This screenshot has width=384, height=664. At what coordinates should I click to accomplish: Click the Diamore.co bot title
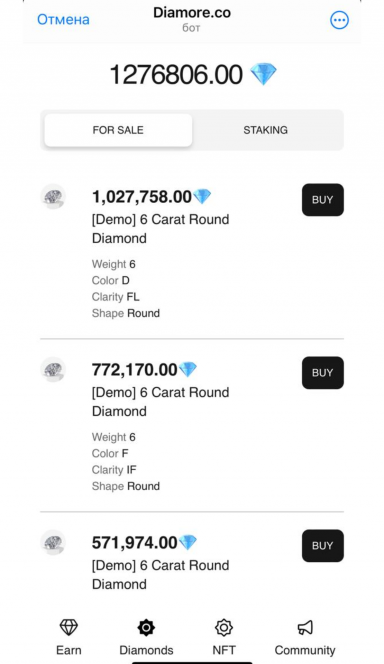[192, 13]
